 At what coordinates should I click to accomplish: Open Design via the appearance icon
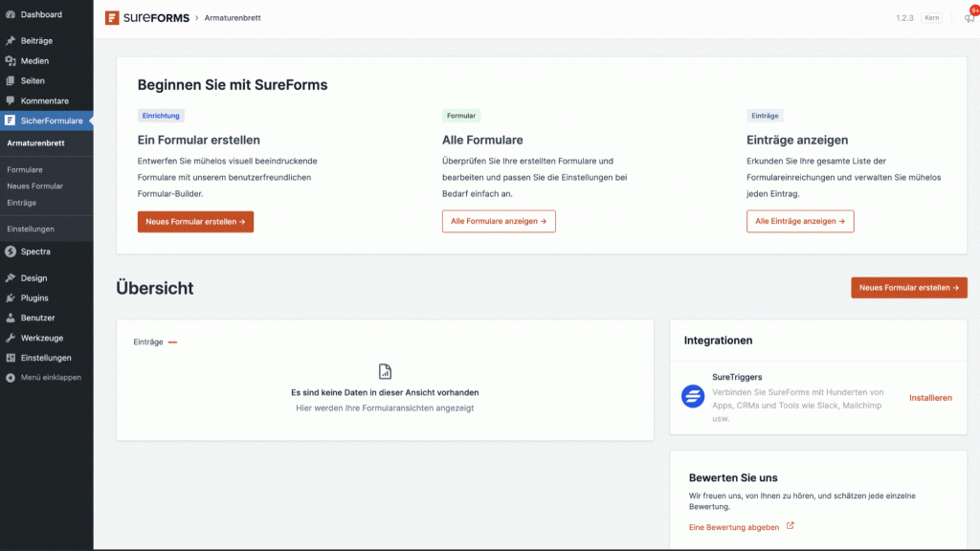click(12, 276)
